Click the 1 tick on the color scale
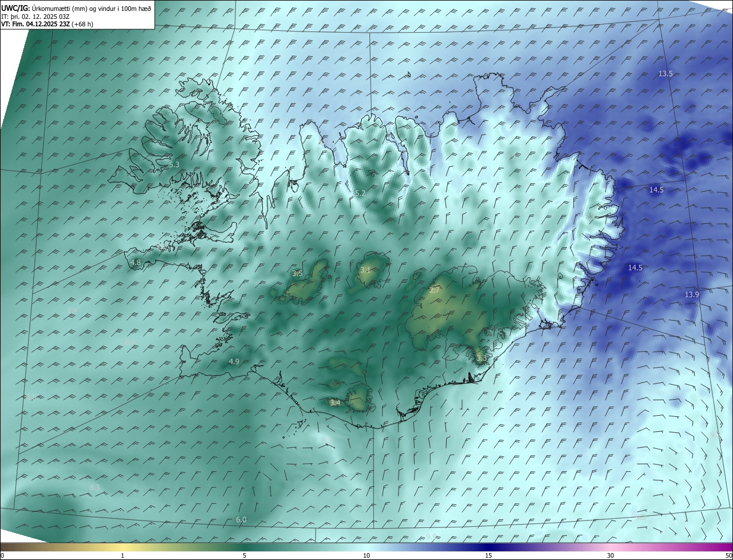This screenshot has width=733, height=560. (123, 555)
